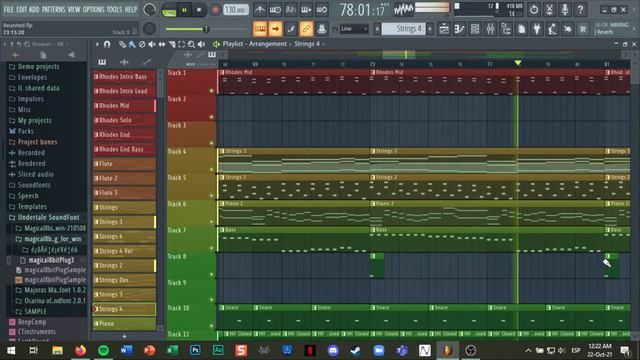Toggle the playlist magnet snap icon

pyautogui.click(x=107, y=44)
